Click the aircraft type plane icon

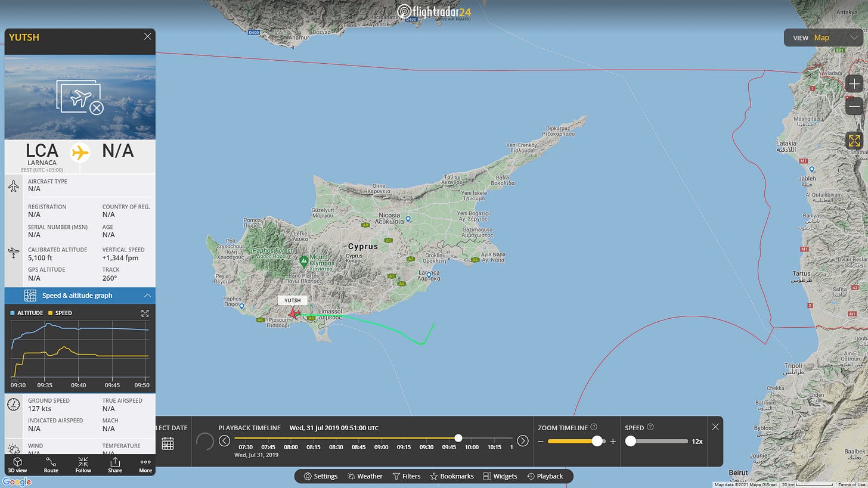point(14,186)
